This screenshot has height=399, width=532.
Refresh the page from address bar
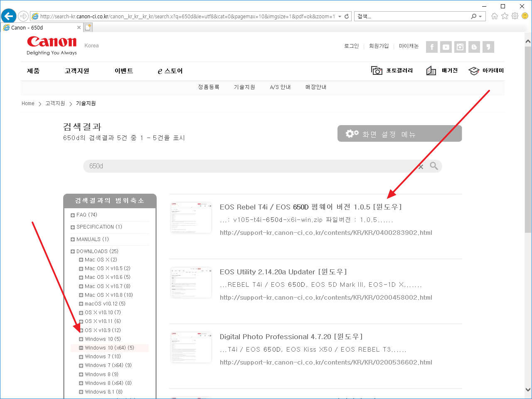point(347,16)
